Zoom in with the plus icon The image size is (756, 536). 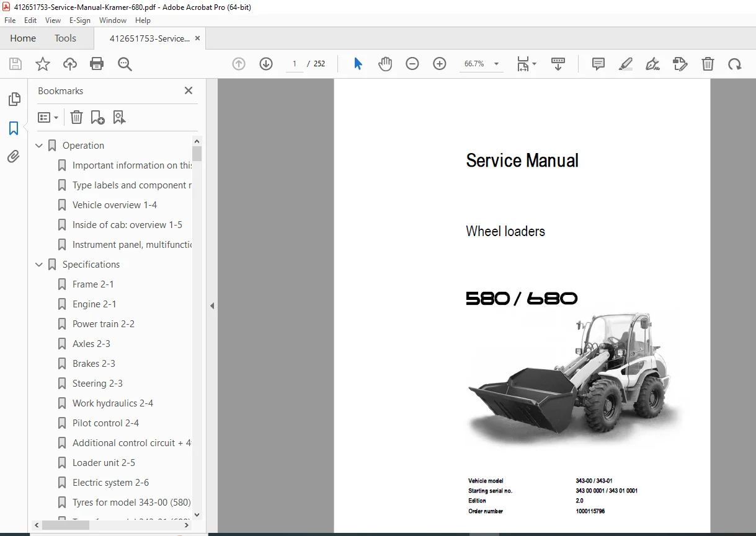pyautogui.click(x=440, y=64)
